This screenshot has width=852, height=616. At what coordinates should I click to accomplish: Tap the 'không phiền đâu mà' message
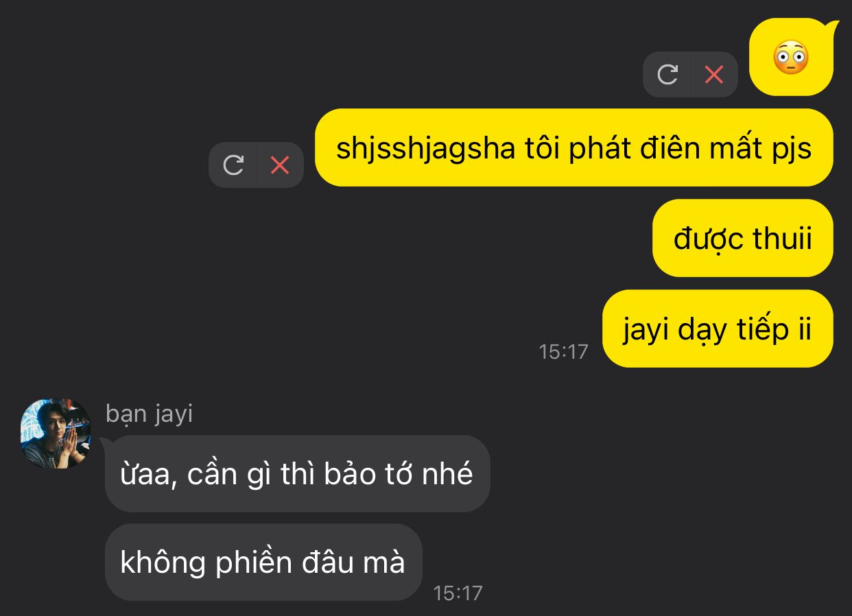tap(263, 562)
